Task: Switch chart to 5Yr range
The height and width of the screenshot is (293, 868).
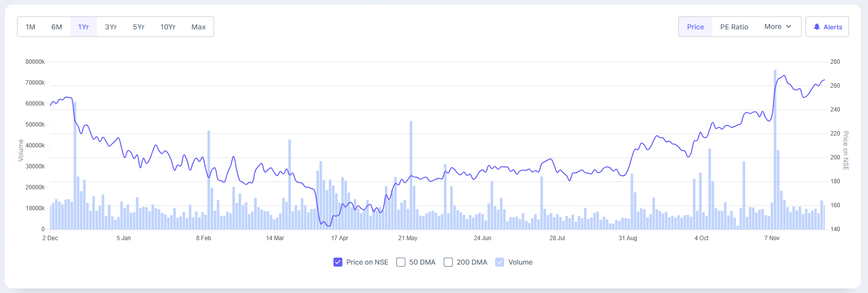Action: click(x=139, y=27)
